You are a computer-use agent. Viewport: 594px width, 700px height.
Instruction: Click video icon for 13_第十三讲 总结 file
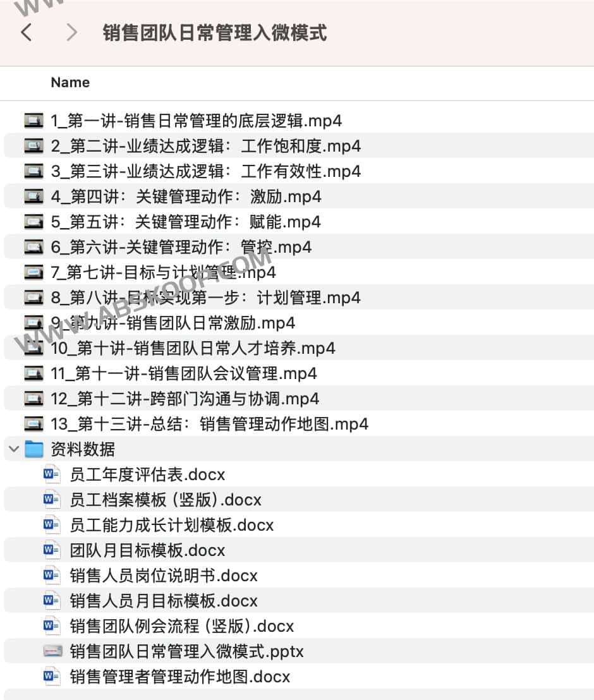pos(34,424)
